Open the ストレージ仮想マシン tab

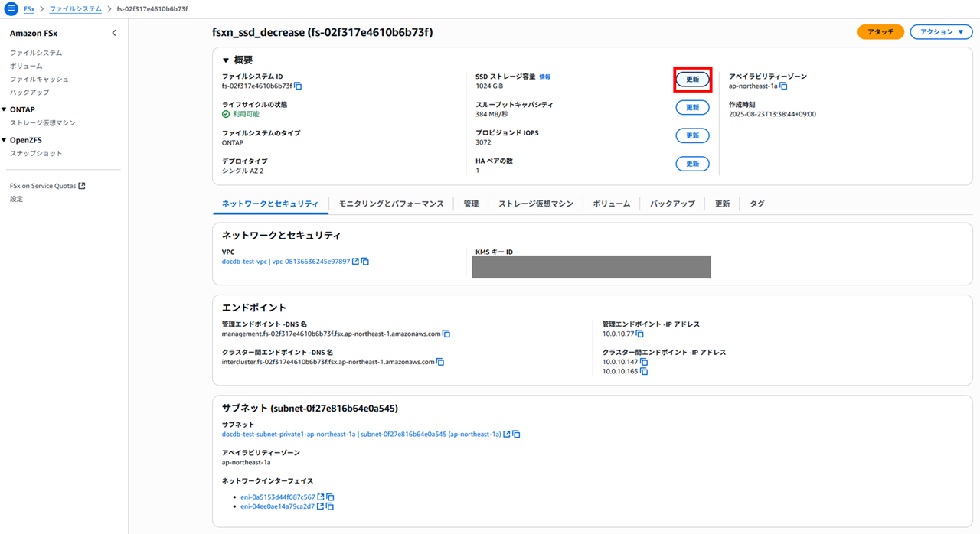pyautogui.click(x=536, y=204)
